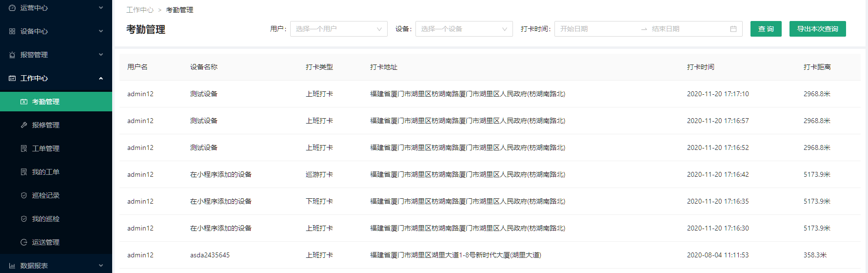Open 我的工单 menu item
This screenshot has width=868, height=273.
coord(46,172)
